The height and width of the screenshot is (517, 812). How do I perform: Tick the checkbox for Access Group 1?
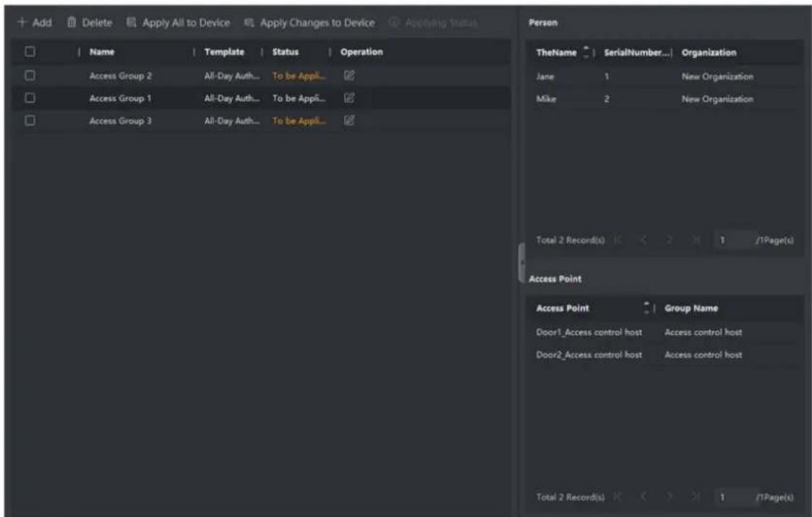point(30,98)
